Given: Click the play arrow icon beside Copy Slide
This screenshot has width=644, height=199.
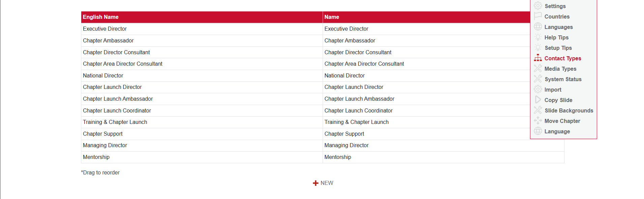Looking at the screenshot, I should pos(538,100).
